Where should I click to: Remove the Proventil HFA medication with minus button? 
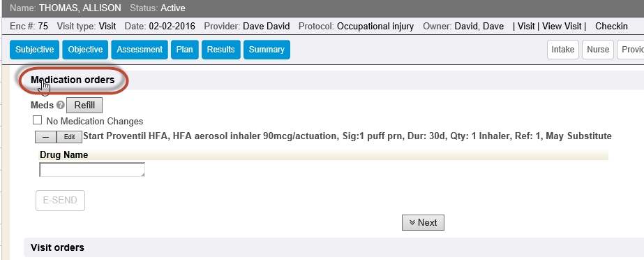[x=45, y=137]
